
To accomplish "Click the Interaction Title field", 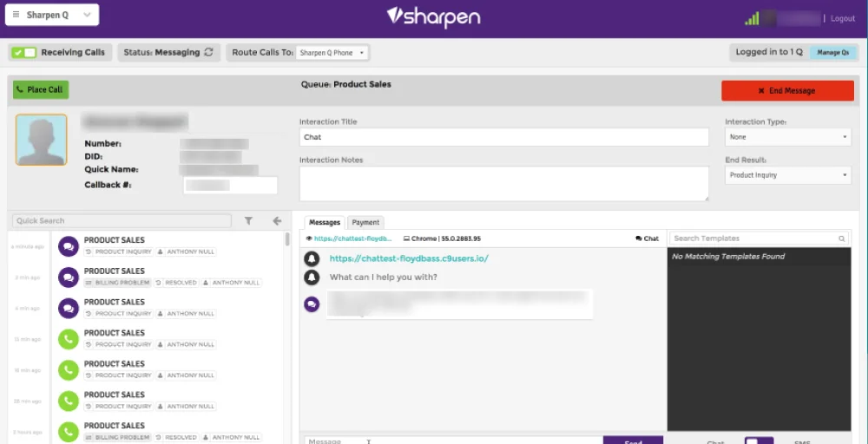I will click(x=503, y=137).
